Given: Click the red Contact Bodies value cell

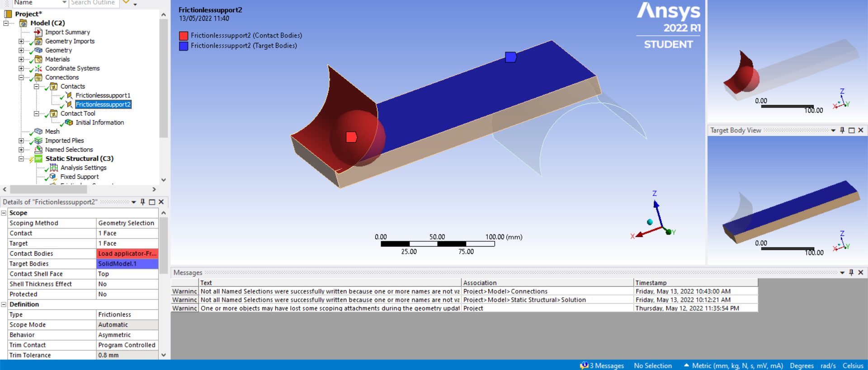Looking at the screenshot, I should pyautogui.click(x=127, y=253).
